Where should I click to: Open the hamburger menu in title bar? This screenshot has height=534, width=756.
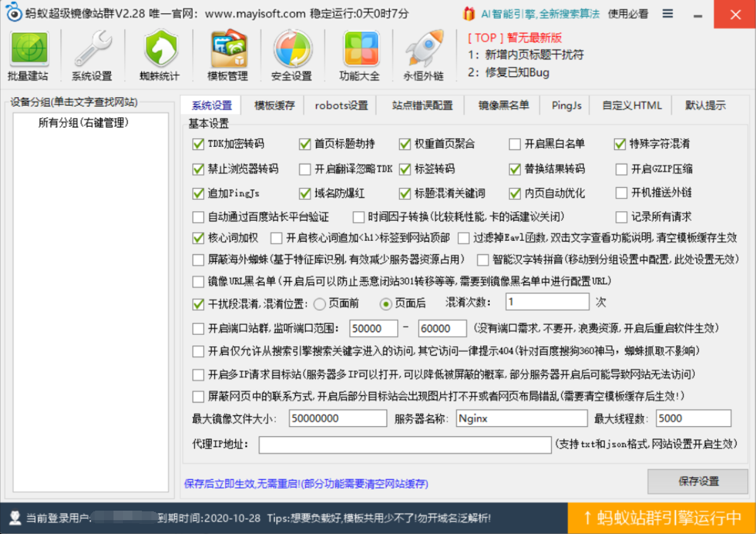[x=668, y=14]
